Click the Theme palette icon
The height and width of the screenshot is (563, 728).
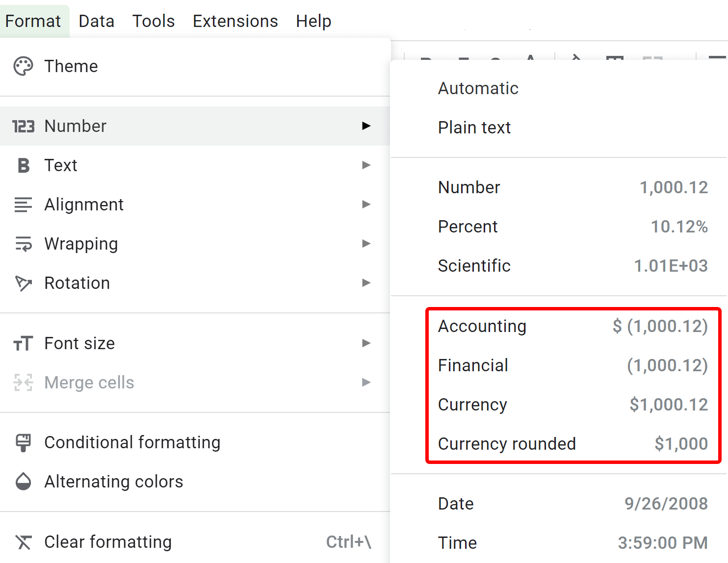coord(24,66)
